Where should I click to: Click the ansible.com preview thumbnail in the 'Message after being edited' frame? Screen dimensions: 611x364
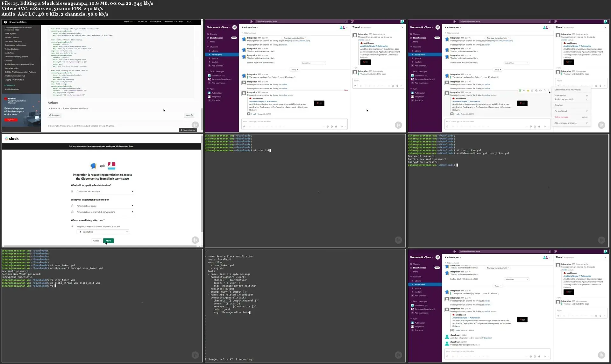522,319
